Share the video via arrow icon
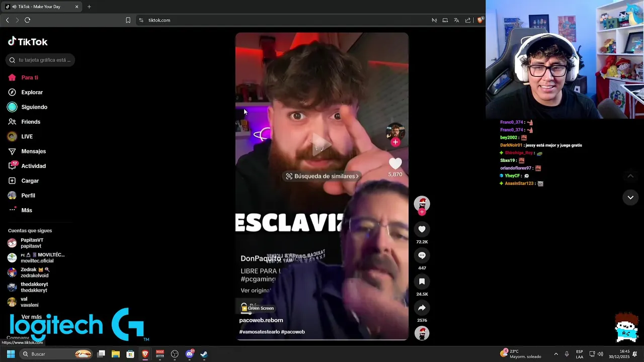This screenshot has width=644, height=362. coord(422,308)
